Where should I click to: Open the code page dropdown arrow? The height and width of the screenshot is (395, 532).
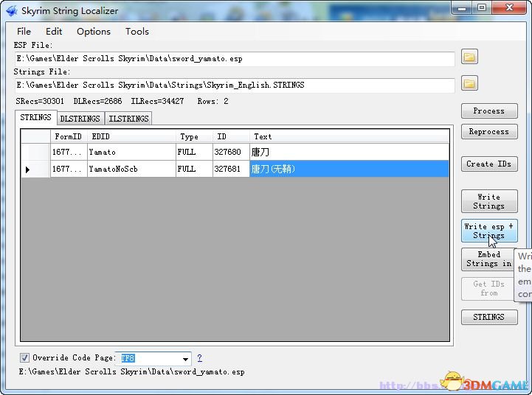pyautogui.click(x=186, y=359)
